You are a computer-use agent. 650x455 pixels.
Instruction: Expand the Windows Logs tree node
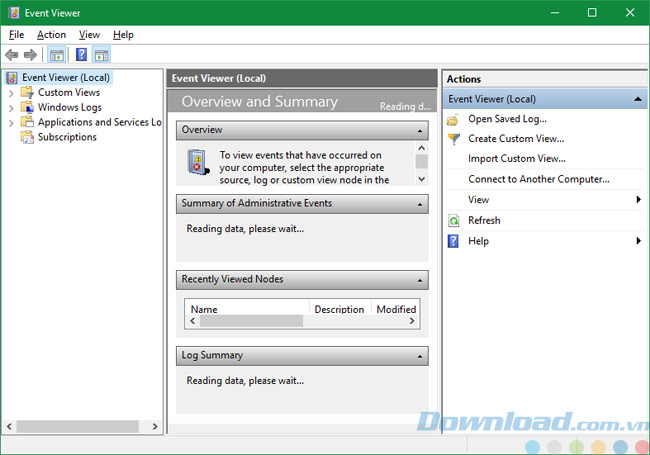(11, 108)
